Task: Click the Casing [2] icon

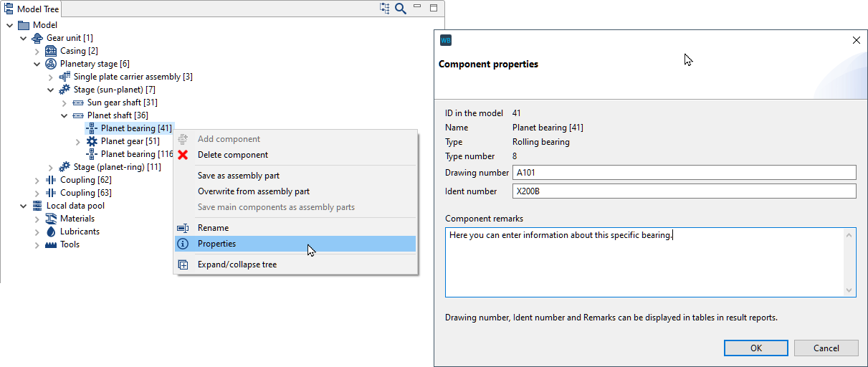Action: 51,51
